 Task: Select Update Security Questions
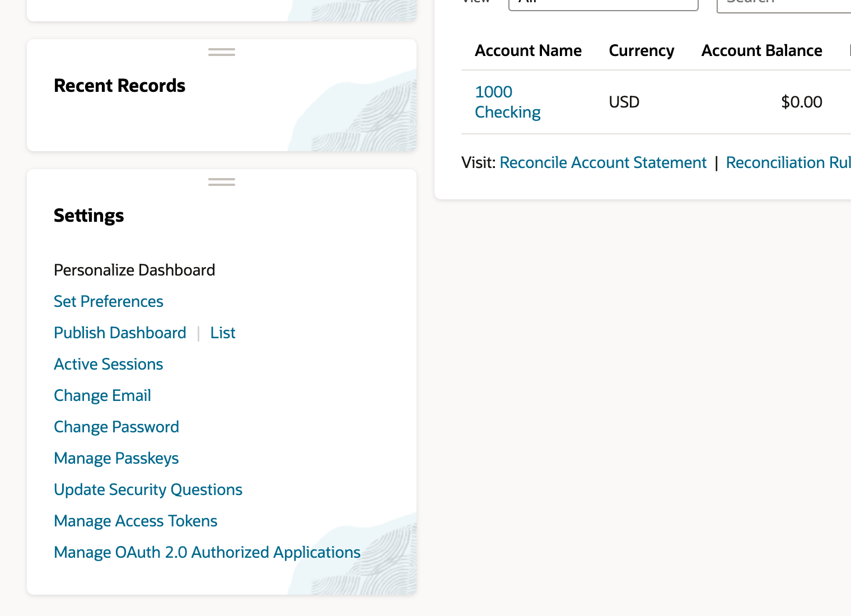coord(148,489)
